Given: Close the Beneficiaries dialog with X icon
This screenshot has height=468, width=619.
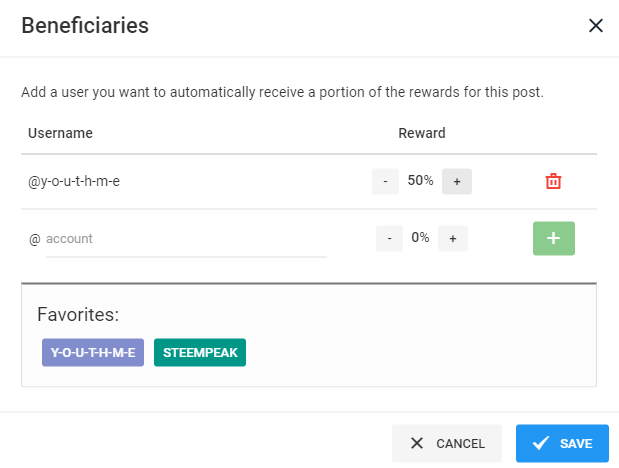Looking at the screenshot, I should 596,26.
